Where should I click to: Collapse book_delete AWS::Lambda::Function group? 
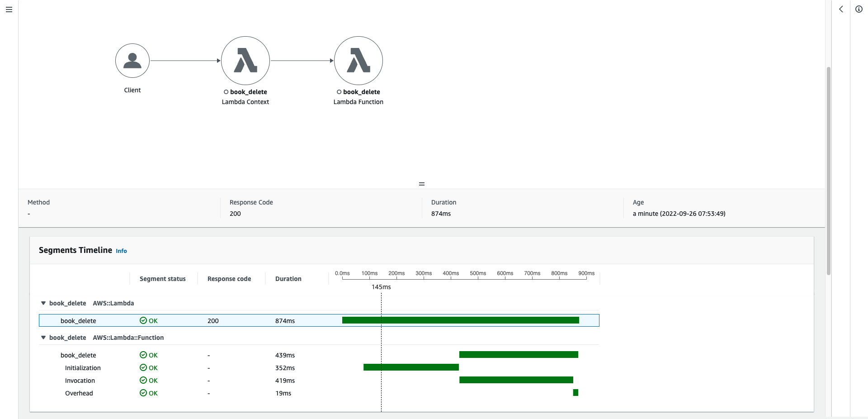[x=43, y=338]
